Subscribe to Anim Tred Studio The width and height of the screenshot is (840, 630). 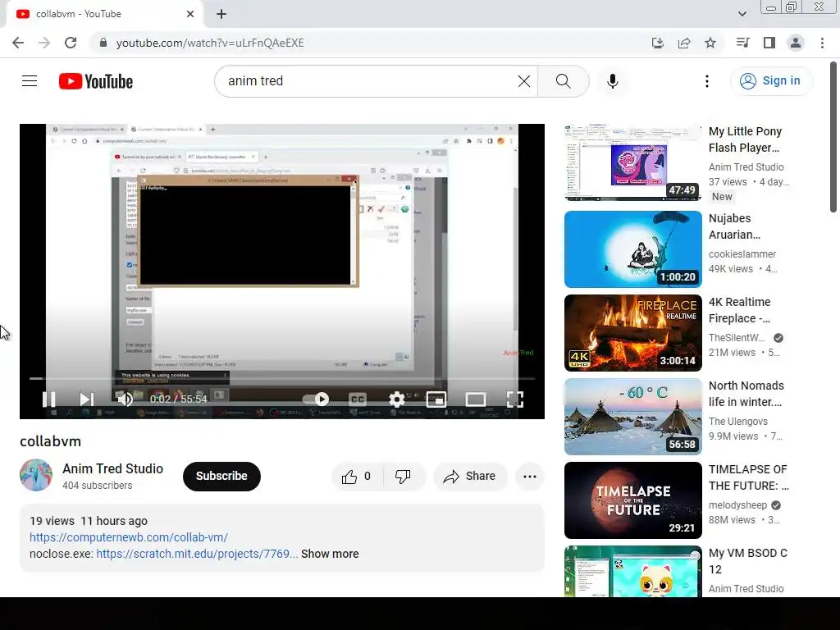[x=221, y=477]
